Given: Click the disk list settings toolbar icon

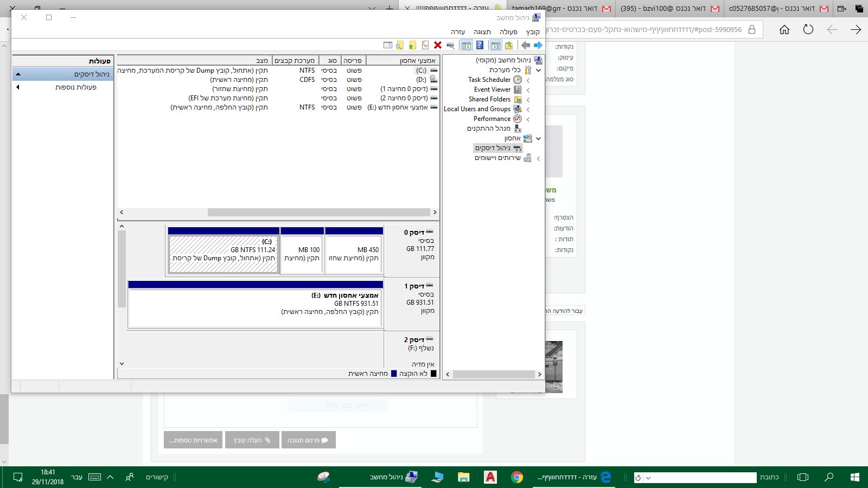Looking at the screenshot, I should coord(387,46).
